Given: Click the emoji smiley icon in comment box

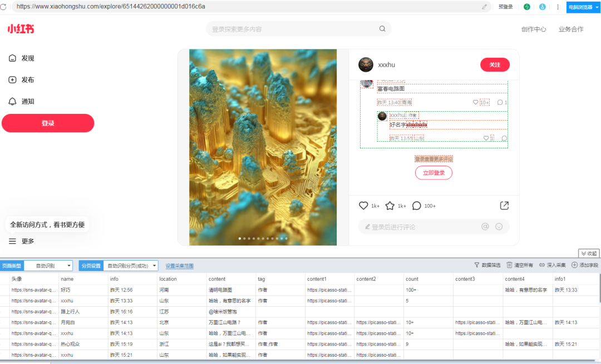Looking at the screenshot, I should [x=499, y=227].
